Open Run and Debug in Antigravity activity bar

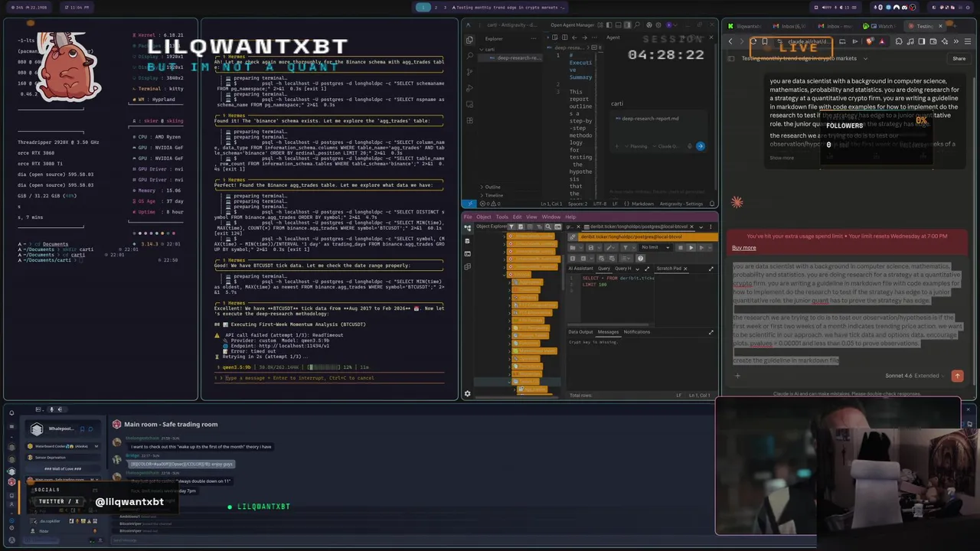tap(469, 88)
